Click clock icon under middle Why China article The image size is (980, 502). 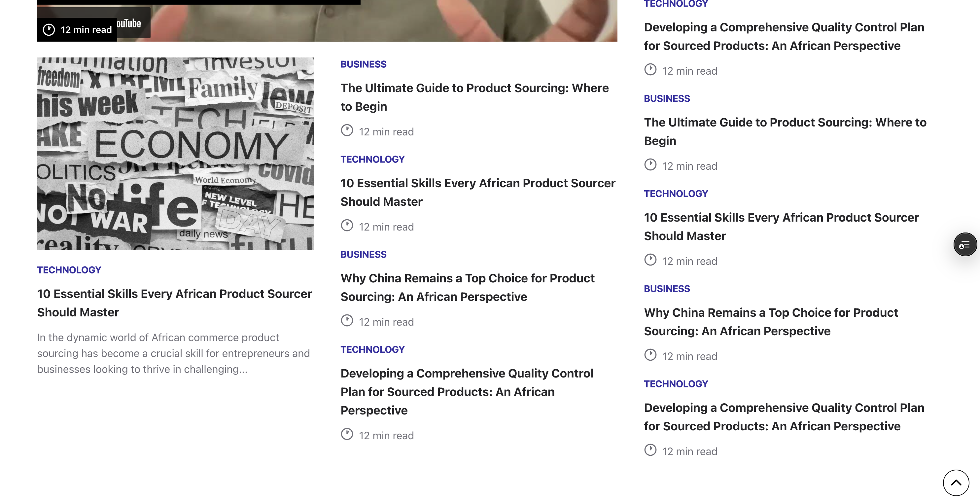[347, 321]
